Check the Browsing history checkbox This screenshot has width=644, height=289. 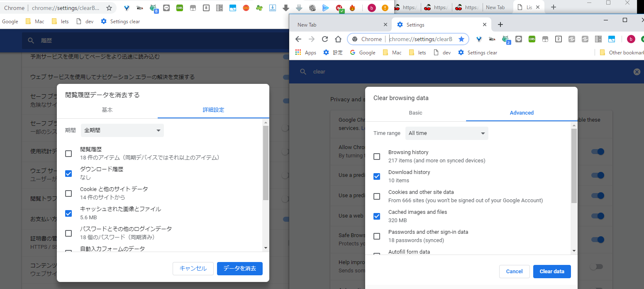tap(377, 157)
